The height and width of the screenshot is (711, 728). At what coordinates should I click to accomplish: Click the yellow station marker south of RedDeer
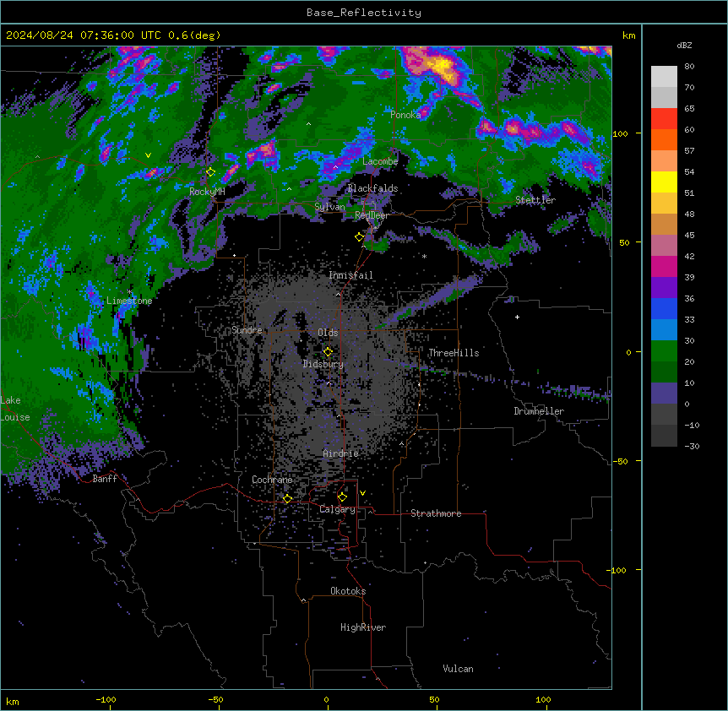point(360,237)
